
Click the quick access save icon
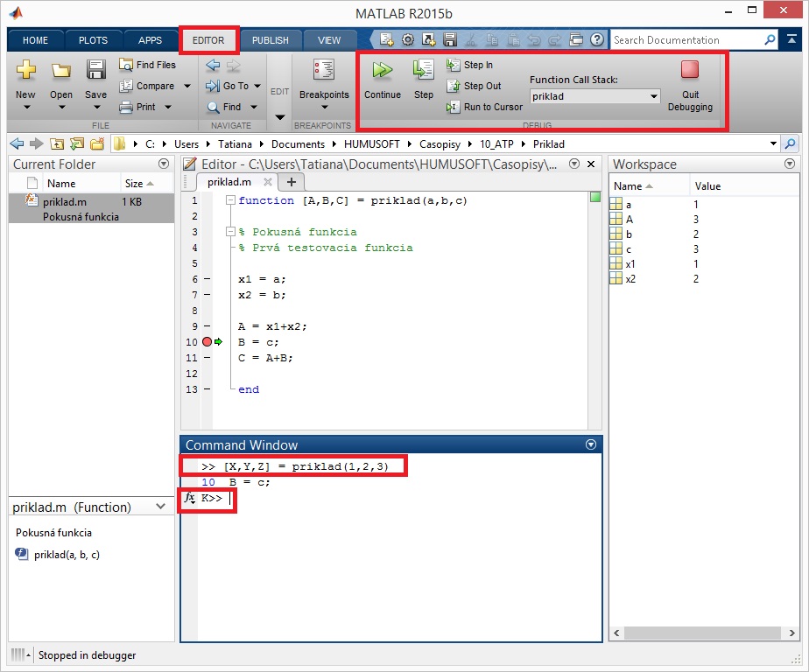450,39
